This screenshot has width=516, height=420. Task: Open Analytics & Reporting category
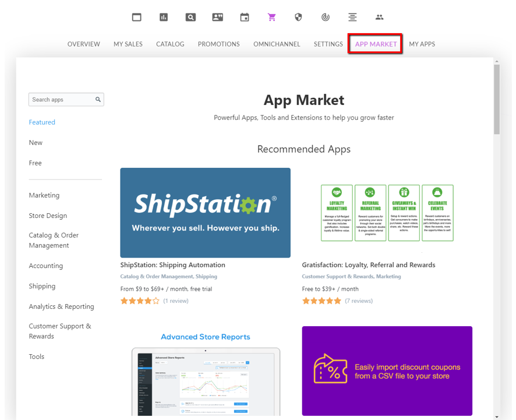(x=61, y=306)
